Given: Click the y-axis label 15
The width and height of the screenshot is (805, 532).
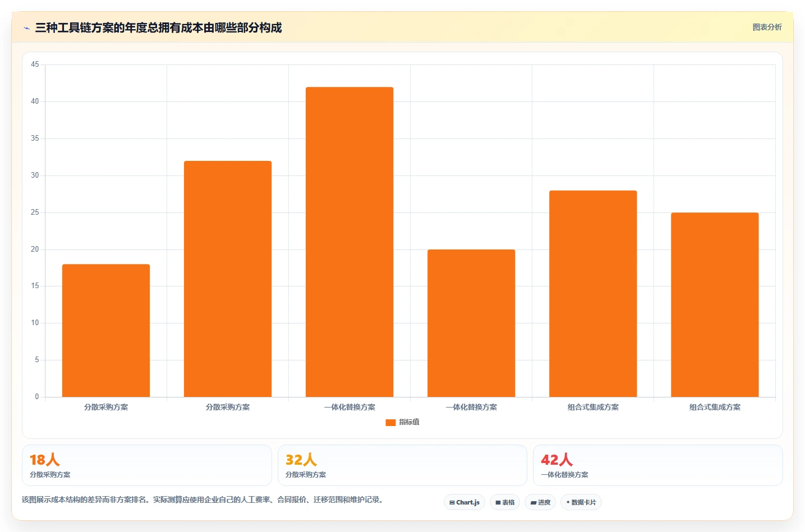Looking at the screenshot, I should click(35, 286).
